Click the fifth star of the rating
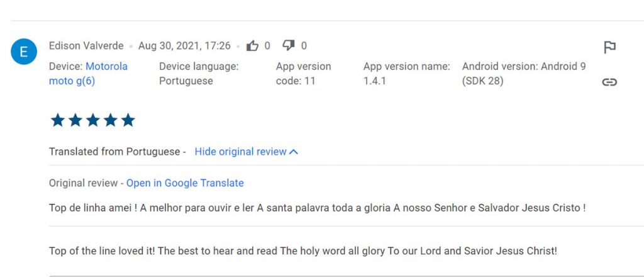This screenshot has height=277, width=644. (x=128, y=120)
